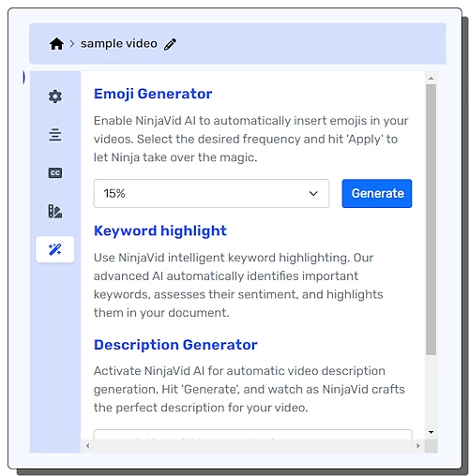Click the vertical scrollbar thumb
Viewport: 469px width, 476px height.
[x=431, y=219]
